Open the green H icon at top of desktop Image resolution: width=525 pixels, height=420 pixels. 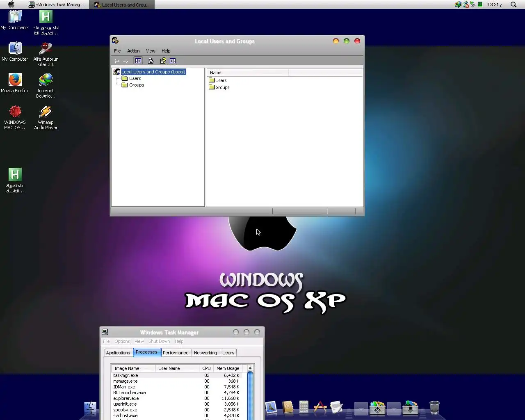[x=46, y=22]
